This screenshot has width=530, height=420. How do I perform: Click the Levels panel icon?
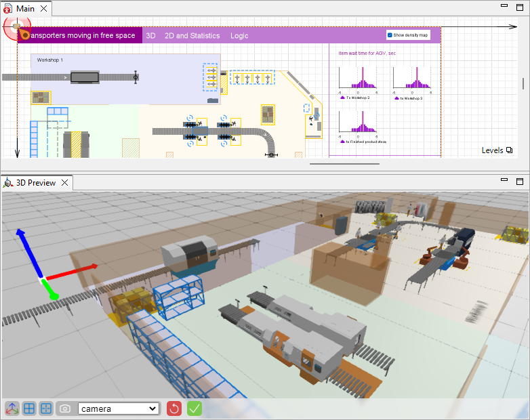[510, 150]
